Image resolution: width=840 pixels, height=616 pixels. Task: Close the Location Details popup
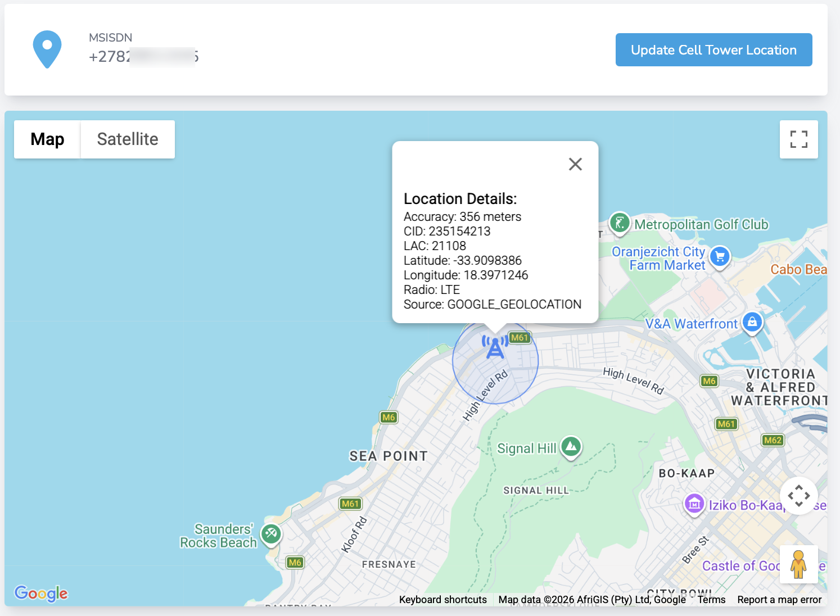point(575,164)
